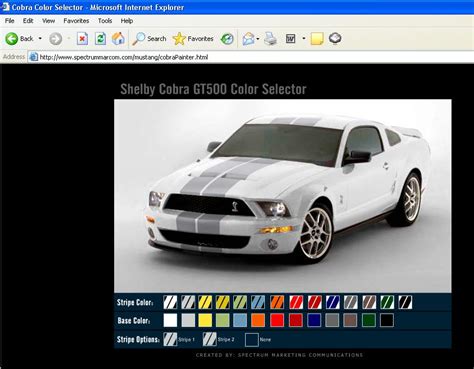Select None under Stripe Options
Viewport: 474px width, 369px height.
(252, 340)
